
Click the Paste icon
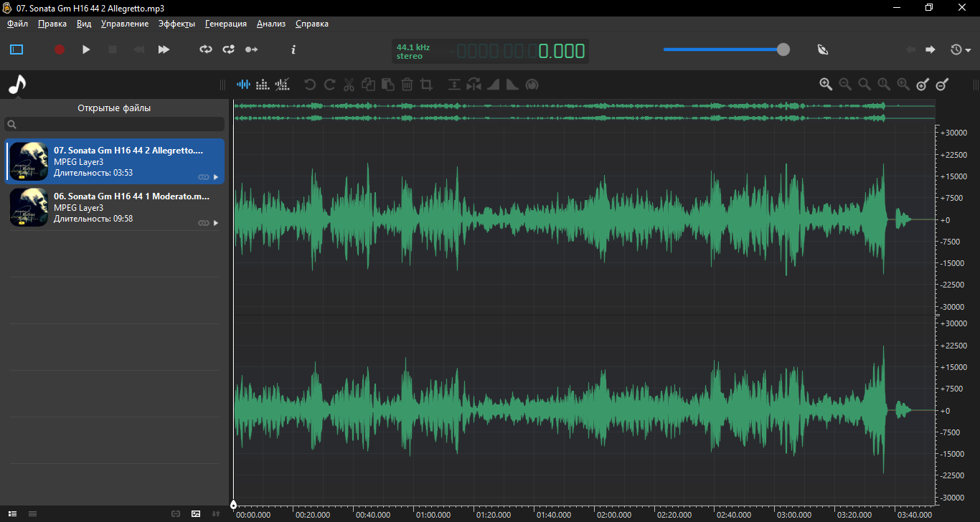pos(387,85)
